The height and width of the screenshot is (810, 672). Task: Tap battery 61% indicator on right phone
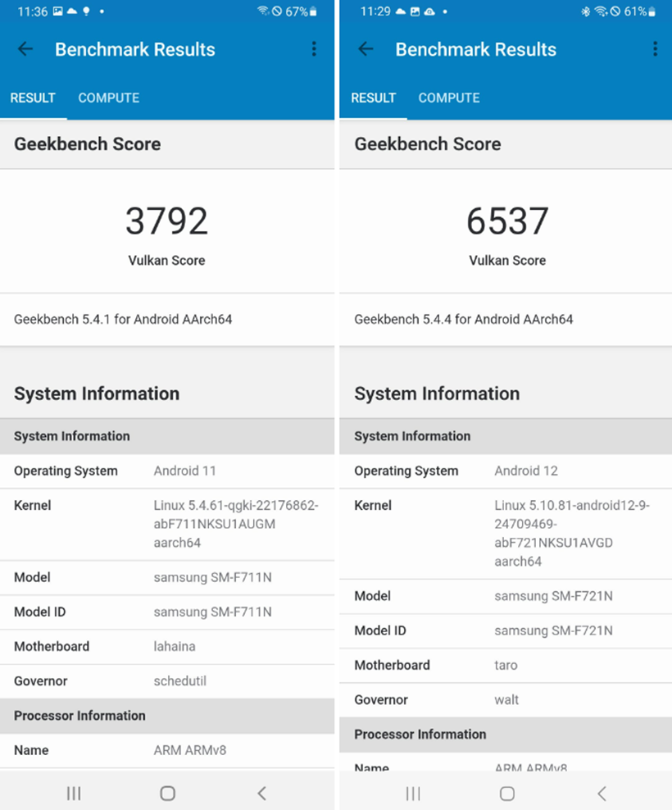(x=640, y=11)
